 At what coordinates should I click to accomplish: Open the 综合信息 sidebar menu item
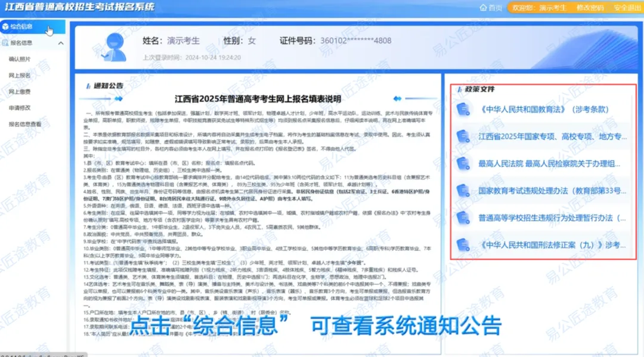coord(32,27)
